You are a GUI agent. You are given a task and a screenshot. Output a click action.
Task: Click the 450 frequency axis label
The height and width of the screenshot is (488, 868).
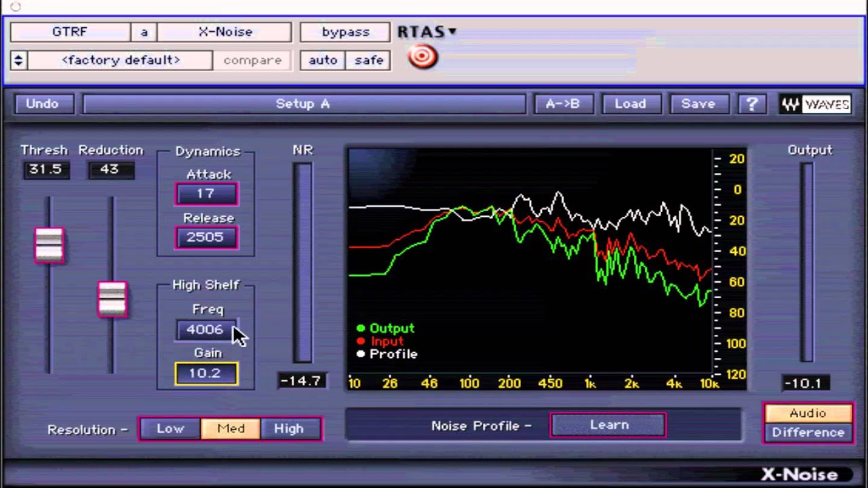(550, 384)
